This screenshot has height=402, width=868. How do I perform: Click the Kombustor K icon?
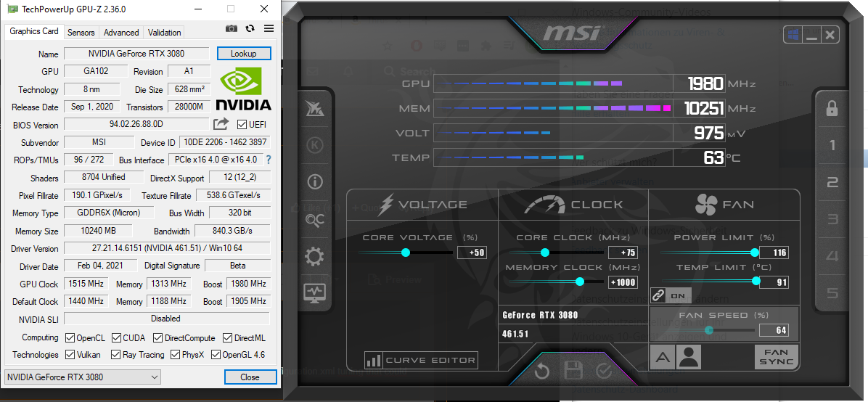(x=315, y=145)
